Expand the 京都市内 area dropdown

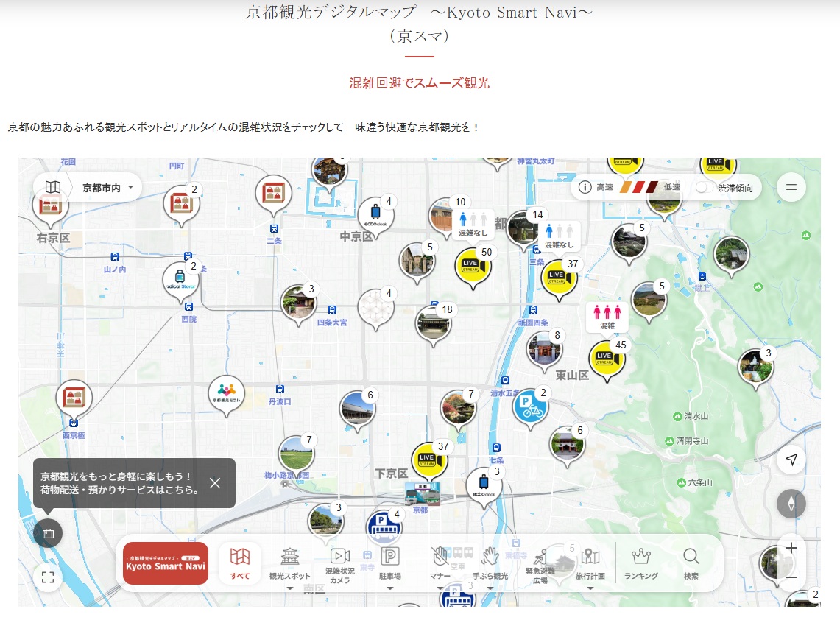point(108,188)
